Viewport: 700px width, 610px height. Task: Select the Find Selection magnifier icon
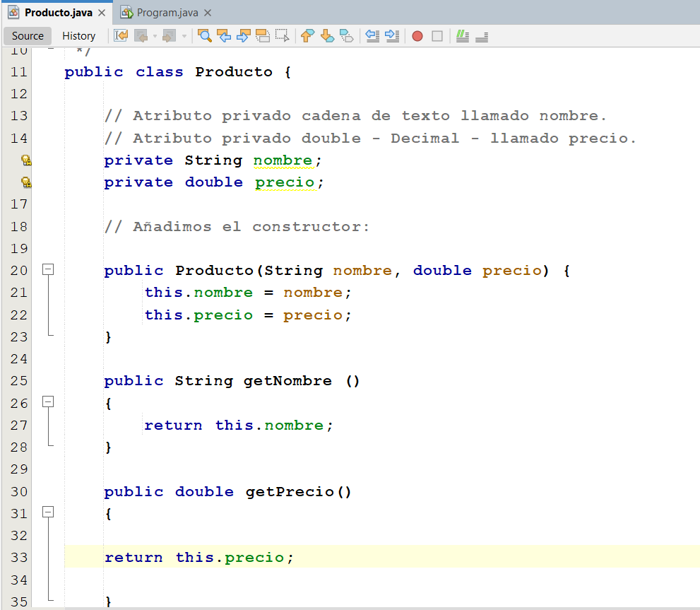point(206,36)
